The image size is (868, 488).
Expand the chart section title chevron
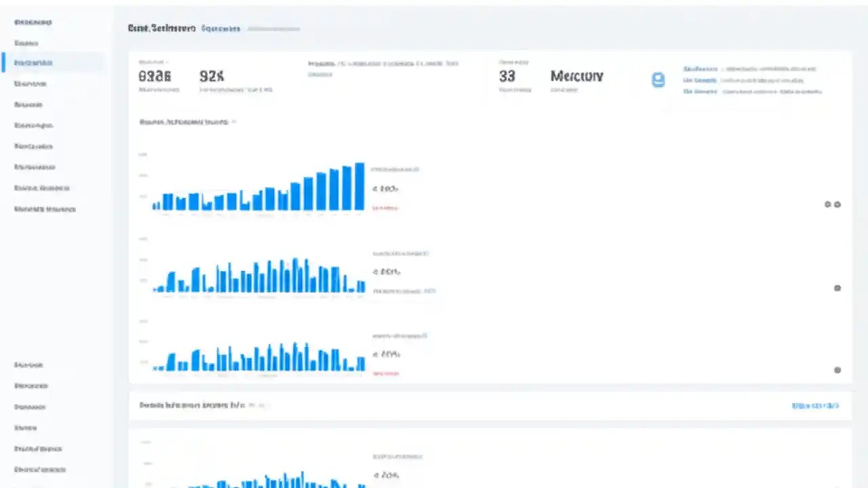234,122
